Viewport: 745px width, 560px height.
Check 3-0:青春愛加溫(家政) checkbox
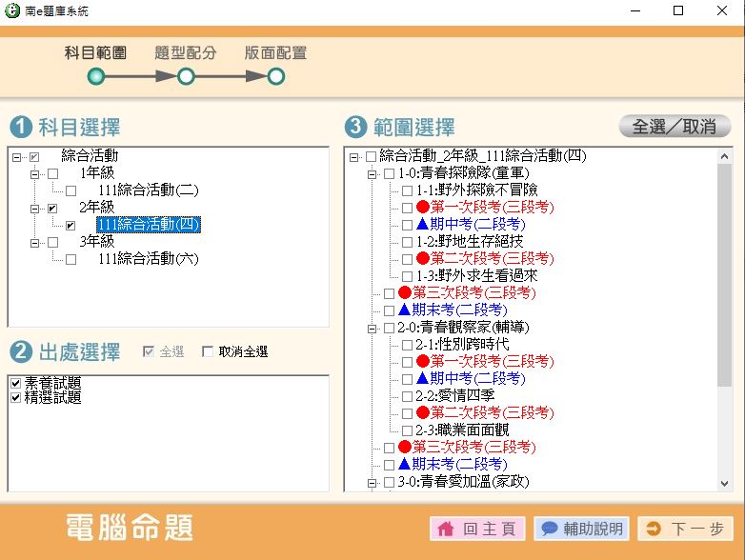point(389,482)
